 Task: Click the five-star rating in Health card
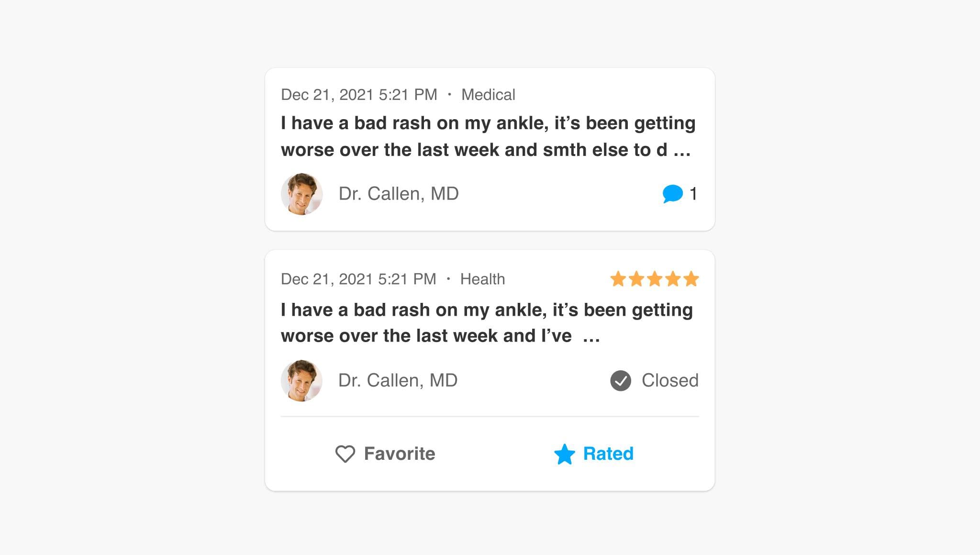(x=654, y=279)
